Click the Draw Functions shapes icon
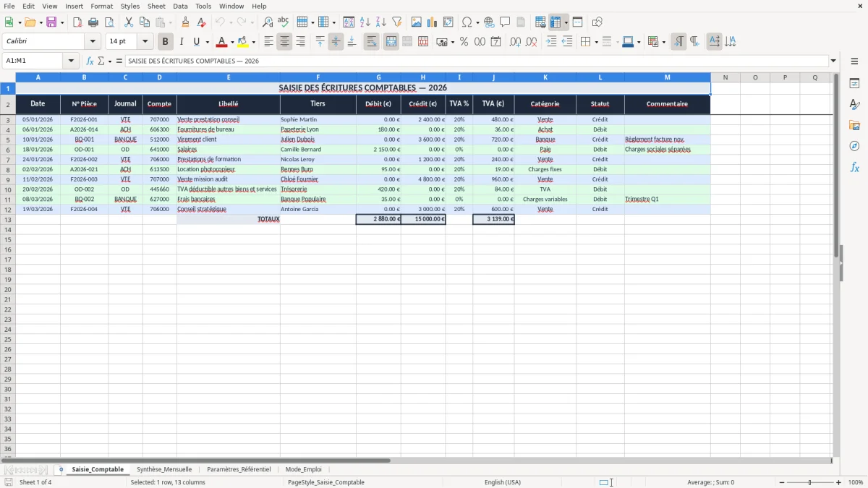 (597, 22)
